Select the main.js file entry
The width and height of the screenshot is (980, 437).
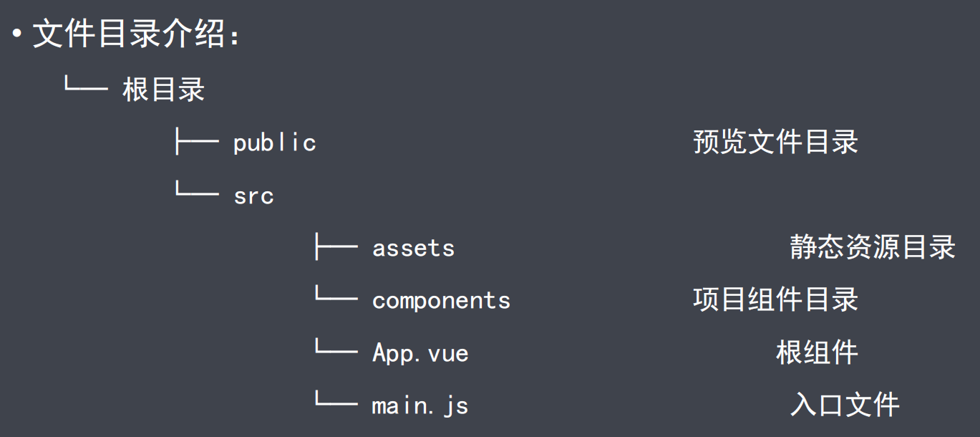tap(420, 405)
